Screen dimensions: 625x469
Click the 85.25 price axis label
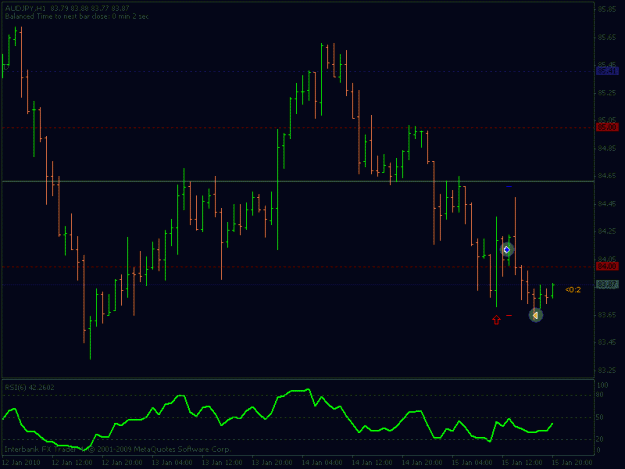[607, 92]
